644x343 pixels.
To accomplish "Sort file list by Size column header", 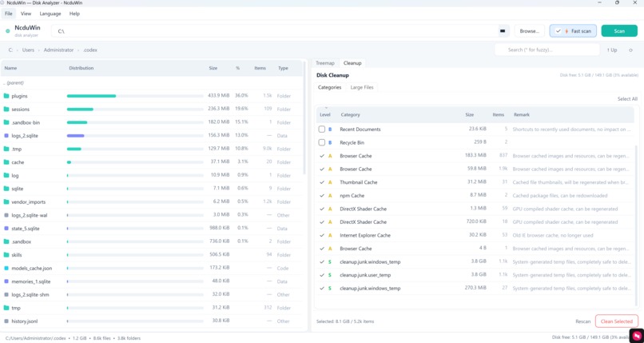I will pyautogui.click(x=213, y=68).
